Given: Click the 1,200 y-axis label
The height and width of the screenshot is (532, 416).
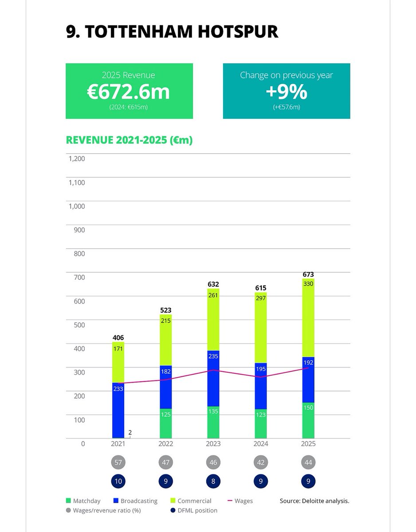Looking at the screenshot, I should click(x=76, y=159).
